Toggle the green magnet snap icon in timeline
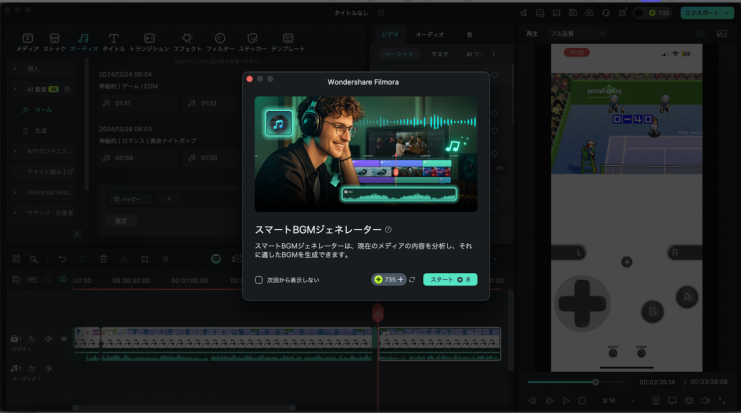Image resolution: width=742 pixels, height=414 pixels. (x=62, y=280)
